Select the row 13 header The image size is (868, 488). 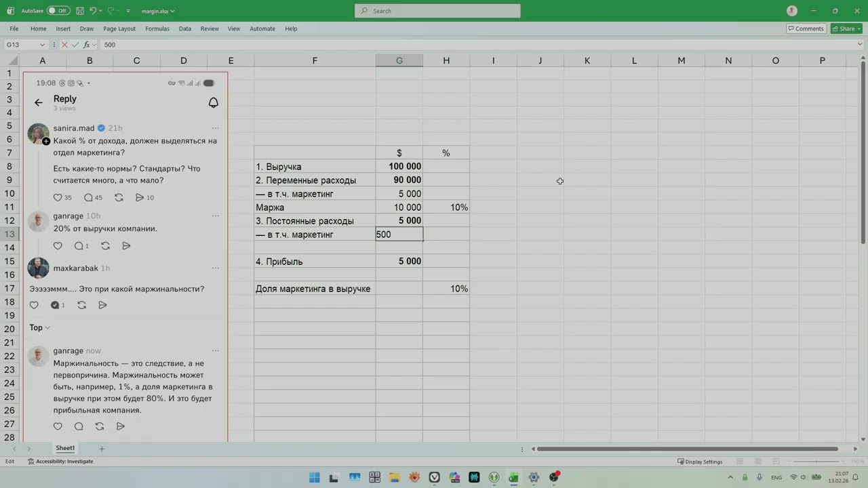(x=9, y=234)
